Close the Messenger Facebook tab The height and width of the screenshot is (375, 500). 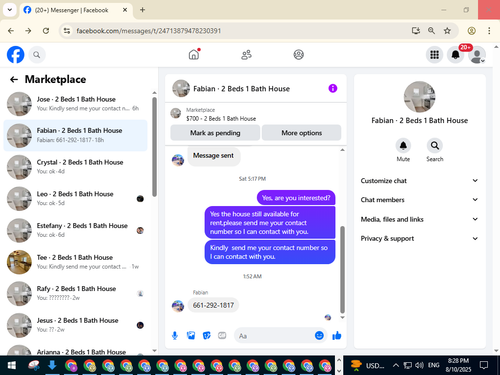coord(125,10)
